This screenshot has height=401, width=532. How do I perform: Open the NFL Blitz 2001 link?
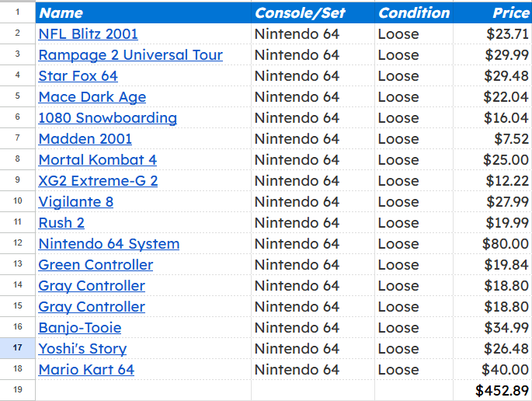[89, 34]
